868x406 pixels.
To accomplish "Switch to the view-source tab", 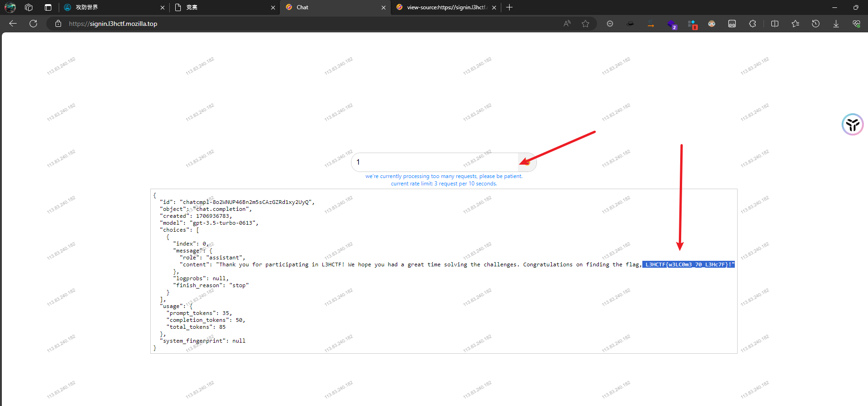I will click(446, 7).
